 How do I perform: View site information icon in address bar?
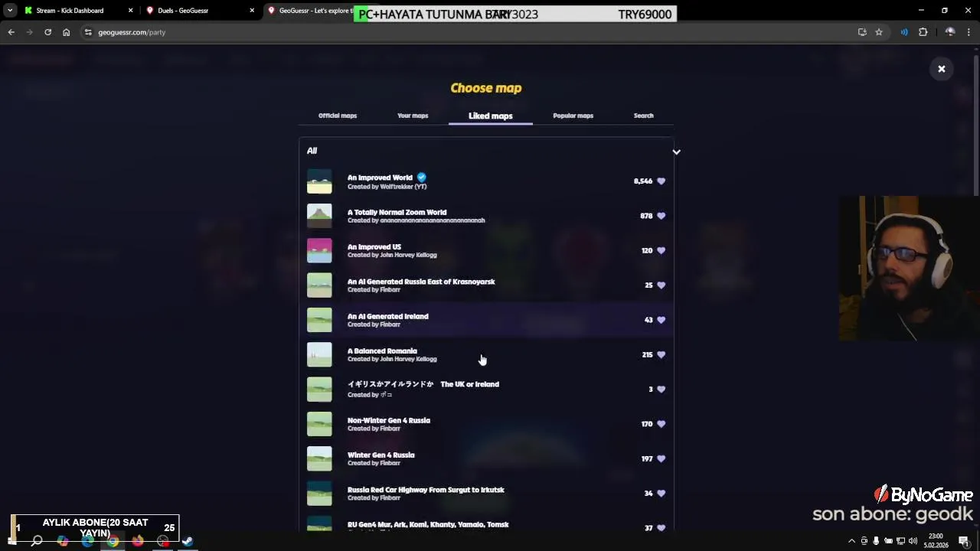88,32
